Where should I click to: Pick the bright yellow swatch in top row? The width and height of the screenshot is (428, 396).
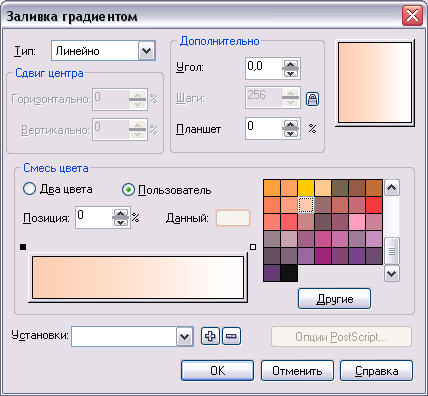point(306,188)
